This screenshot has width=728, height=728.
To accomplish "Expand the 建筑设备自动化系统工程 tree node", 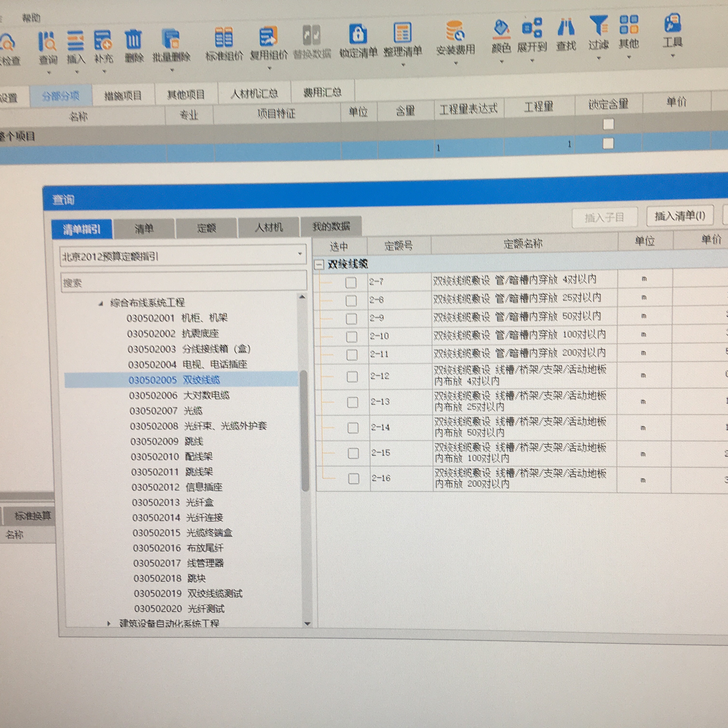I will click(109, 624).
